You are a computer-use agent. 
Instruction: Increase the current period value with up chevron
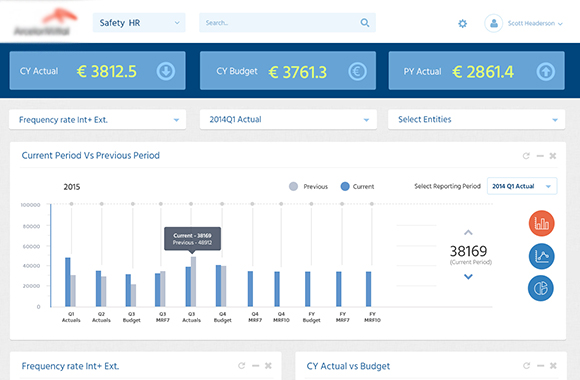click(x=468, y=232)
